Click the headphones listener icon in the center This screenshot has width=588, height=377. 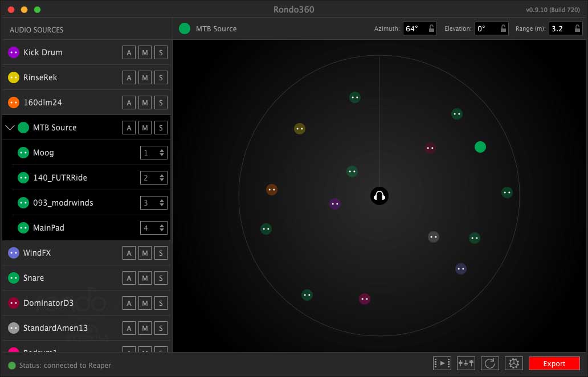point(379,196)
